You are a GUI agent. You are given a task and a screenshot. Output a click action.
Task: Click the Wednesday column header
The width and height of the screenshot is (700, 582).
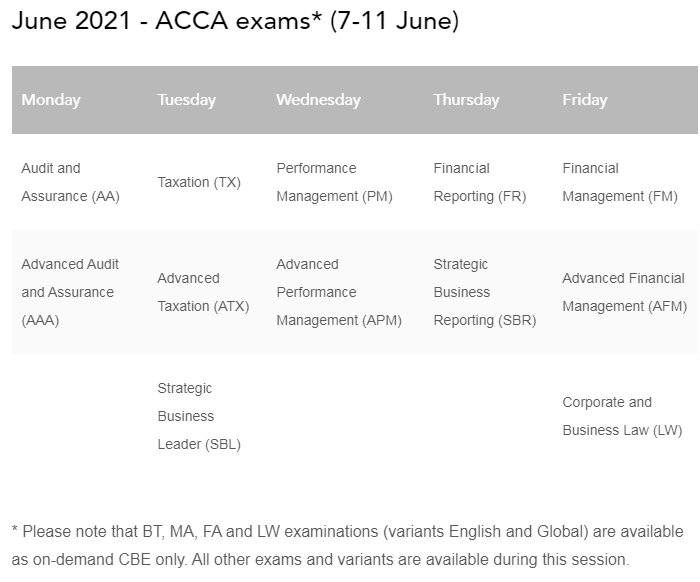(x=318, y=100)
